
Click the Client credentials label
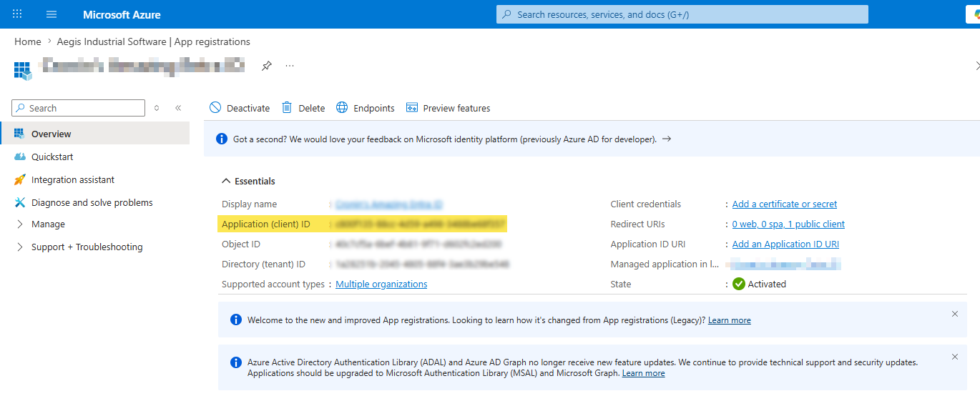646,204
